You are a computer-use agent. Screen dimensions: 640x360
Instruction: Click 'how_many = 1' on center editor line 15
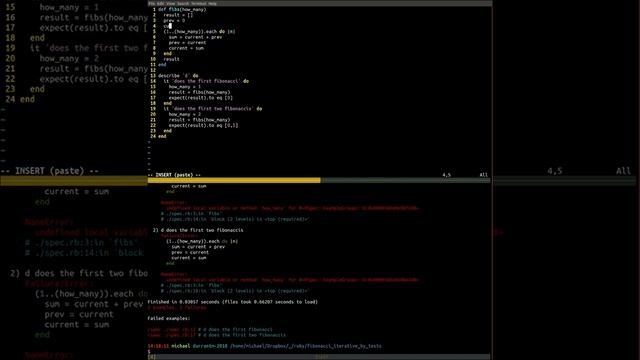click(185, 87)
